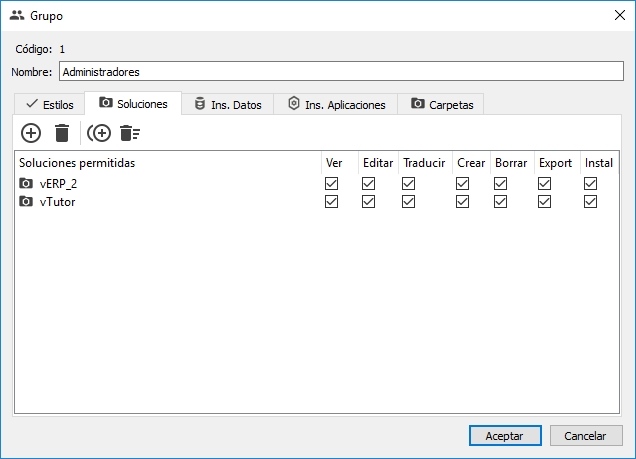Click the delete all solutions icon
636x459 pixels.
pyautogui.click(x=129, y=133)
